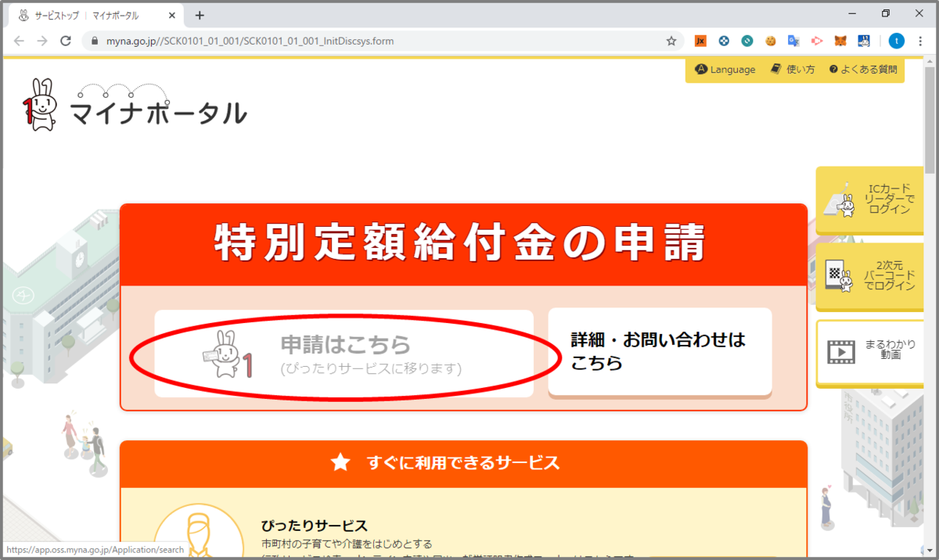The image size is (939, 560).
Task: Click the すぐに利用できるサービス header
Action: point(463,463)
